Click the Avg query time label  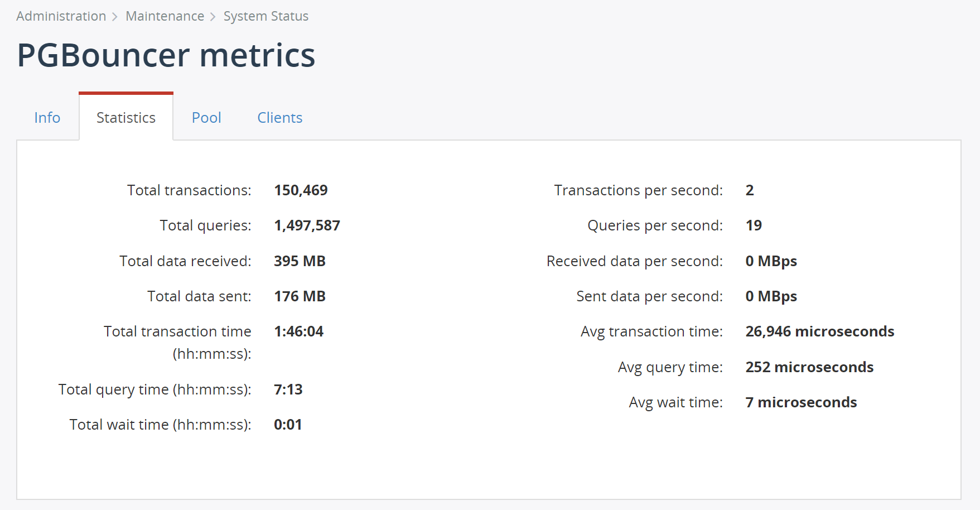coord(670,367)
